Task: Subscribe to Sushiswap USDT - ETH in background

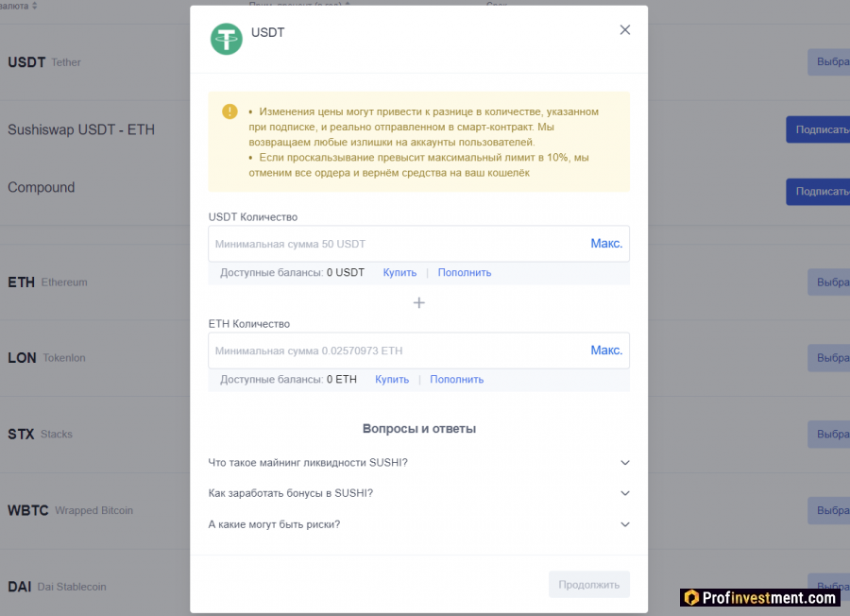Action: 818,129
